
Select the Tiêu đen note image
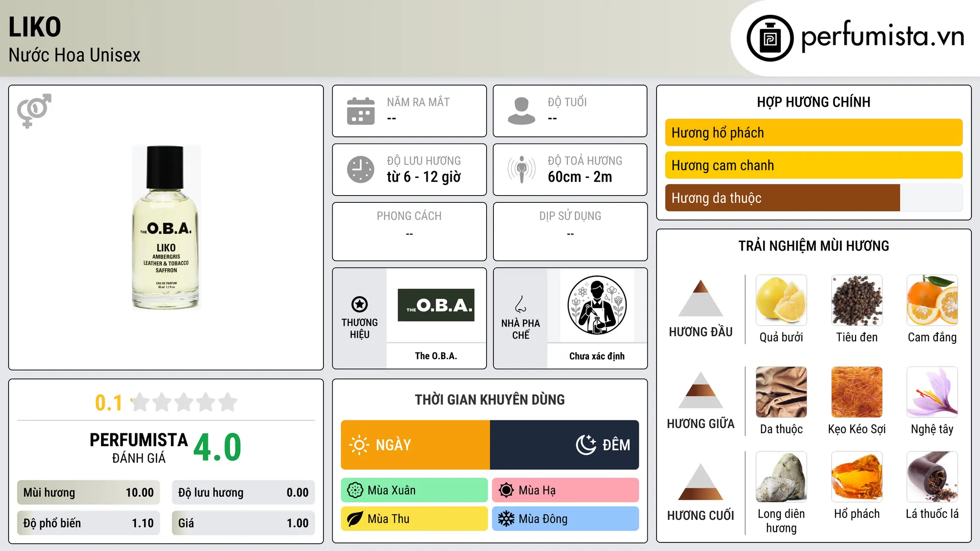click(x=857, y=300)
